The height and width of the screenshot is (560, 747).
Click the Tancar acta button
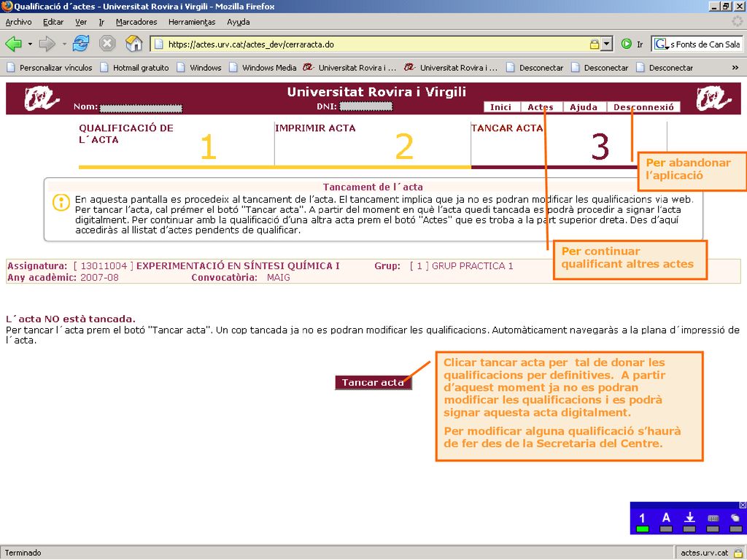tap(373, 382)
